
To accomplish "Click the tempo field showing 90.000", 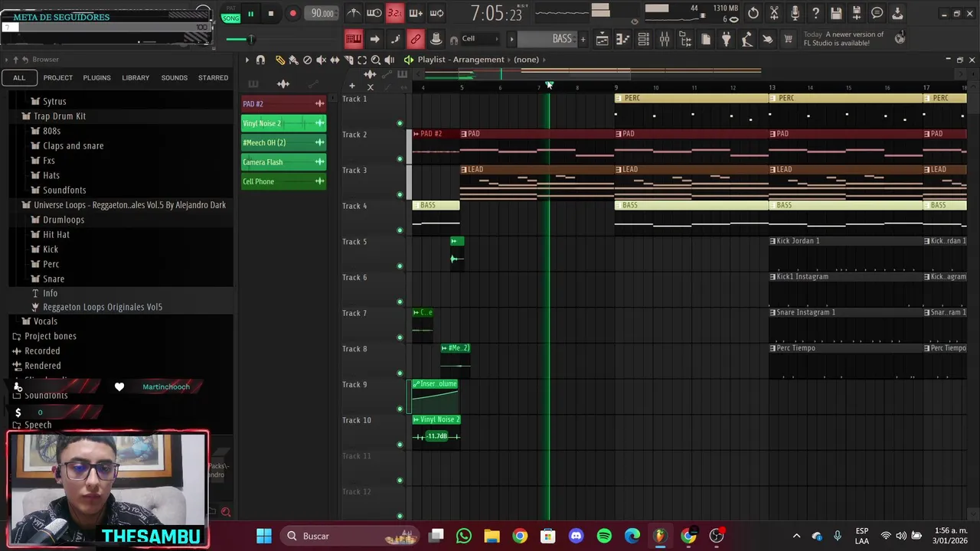I will tap(322, 14).
